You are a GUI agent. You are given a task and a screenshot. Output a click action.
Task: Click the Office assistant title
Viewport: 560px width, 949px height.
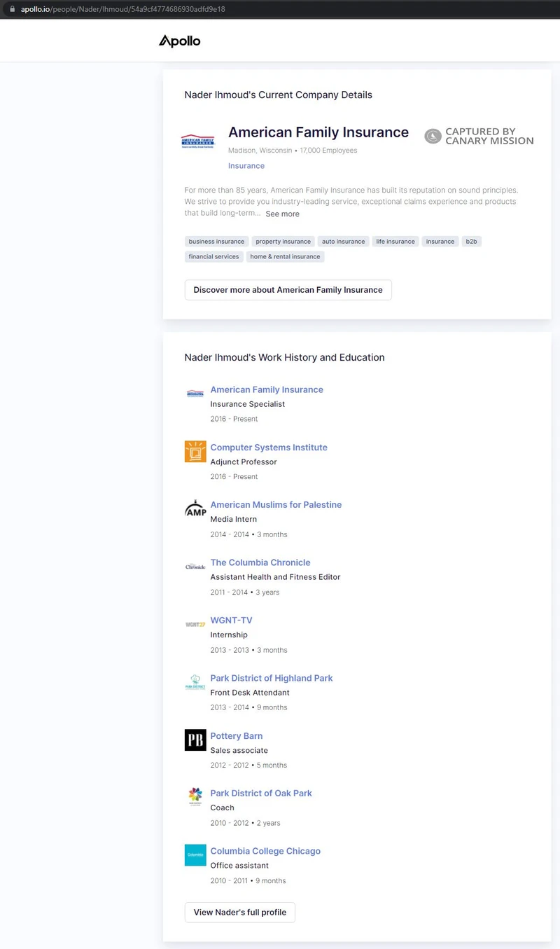[x=239, y=866]
